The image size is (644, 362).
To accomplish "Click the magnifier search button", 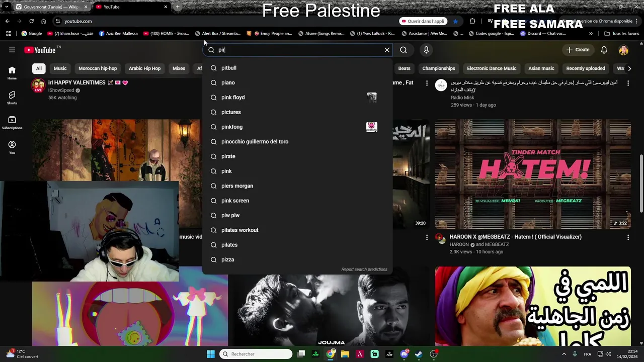I will [404, 50].
